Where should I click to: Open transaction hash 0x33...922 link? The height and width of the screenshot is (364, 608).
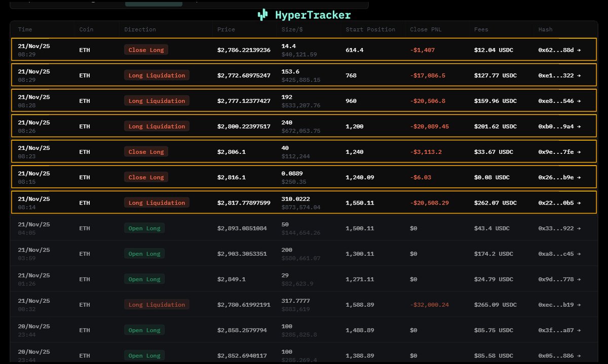[x=559, y=228]
